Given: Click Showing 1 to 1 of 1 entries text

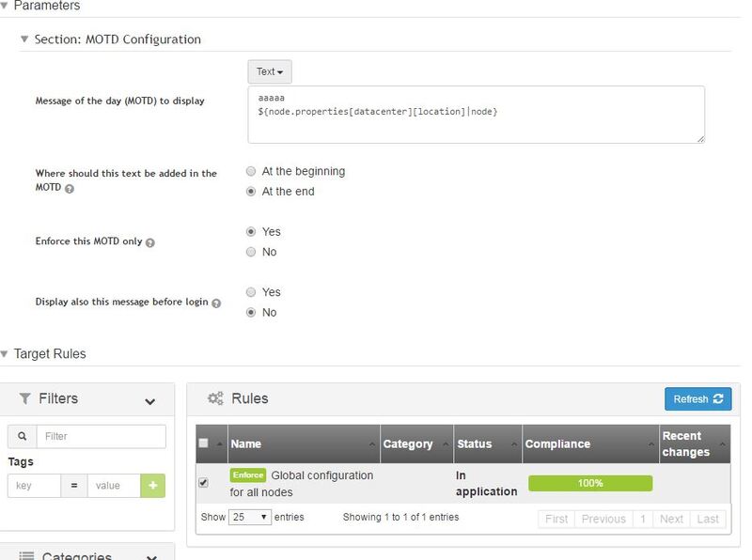Looking at the screenshot, I should tap(401, 517).
